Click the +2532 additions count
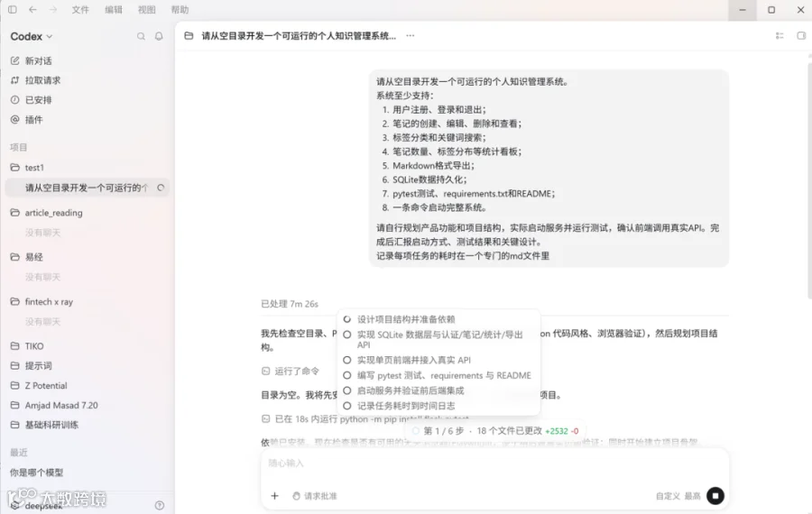This screenshot has height=514, width=812. tap(557, 431)
